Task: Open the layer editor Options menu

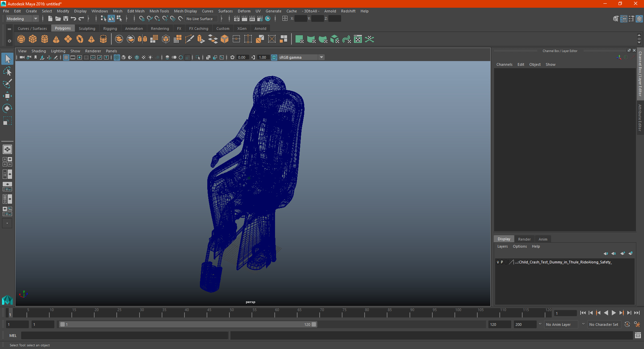Action: pos(520,246)
